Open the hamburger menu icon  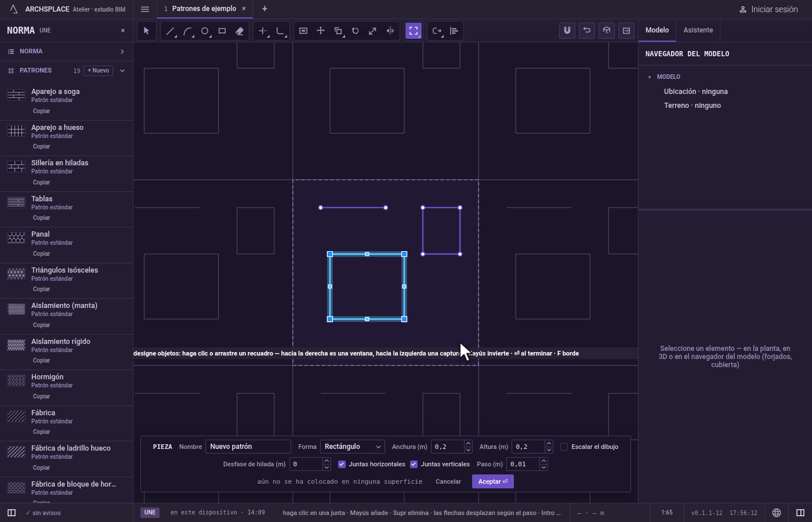pos(145,9)
